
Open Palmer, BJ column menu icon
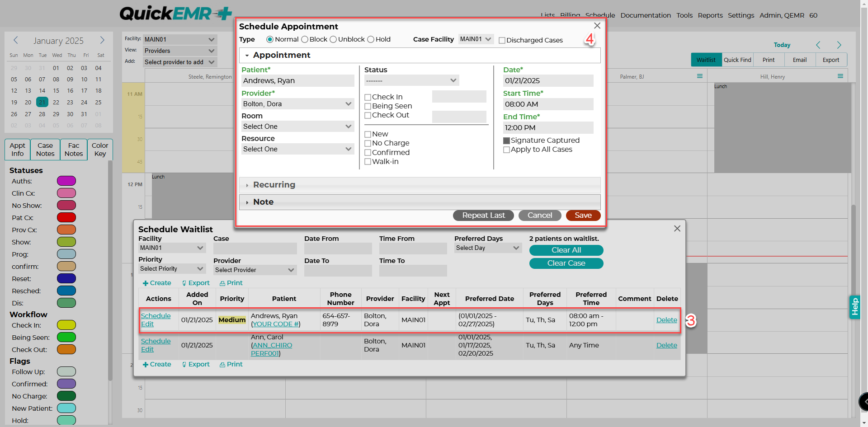click(x=700, y=76)
